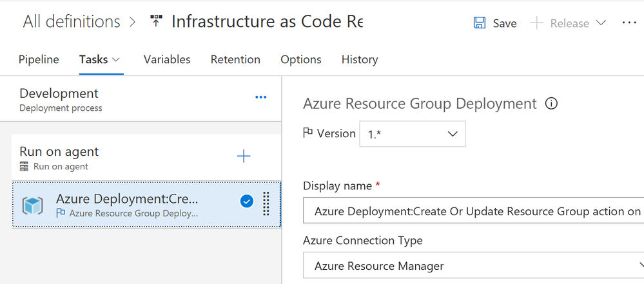The height and width of the screenshot is (284, 644).
Task: Click into the Display name input field
Action: 474,211
